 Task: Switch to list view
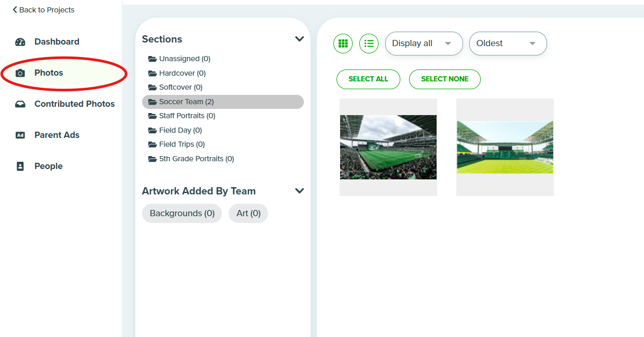point(369,44)
